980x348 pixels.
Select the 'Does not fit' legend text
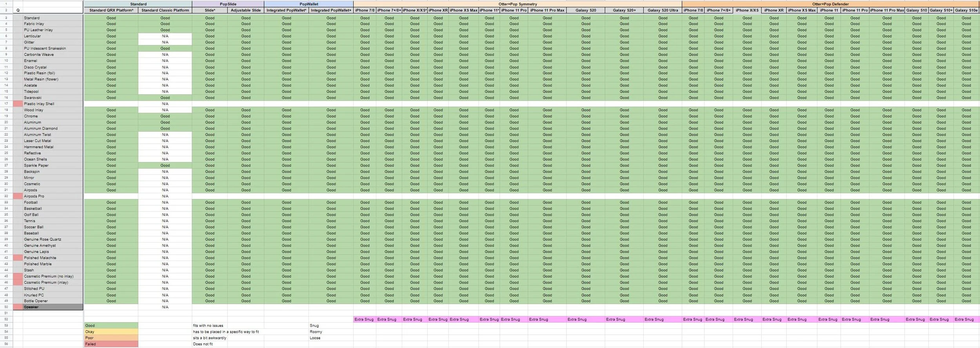pos(203,344)
